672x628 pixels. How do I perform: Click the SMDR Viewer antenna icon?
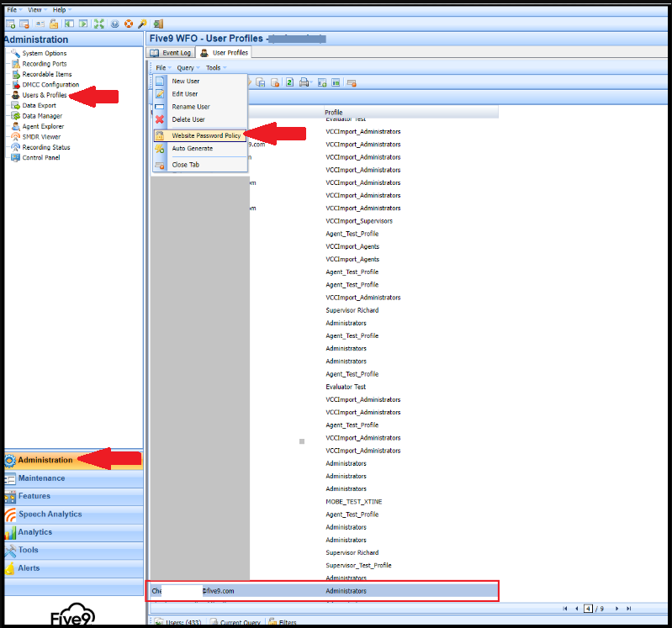tap(15, 137)
